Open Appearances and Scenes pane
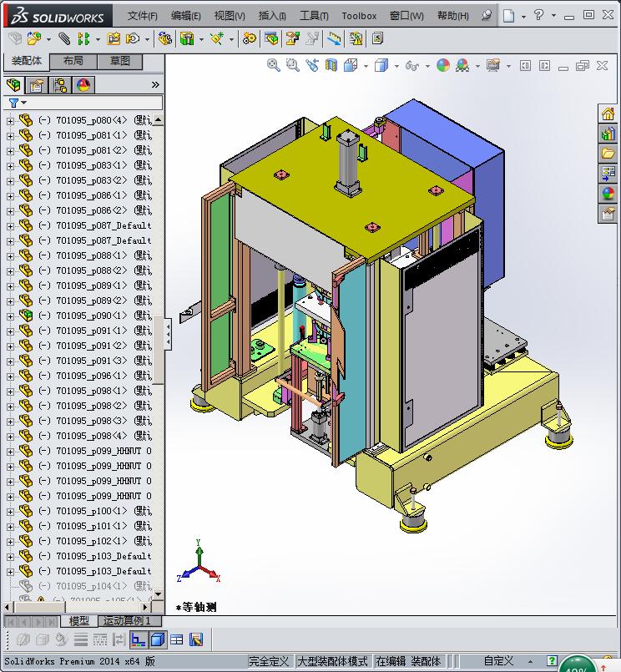 (x=608, y=194)
